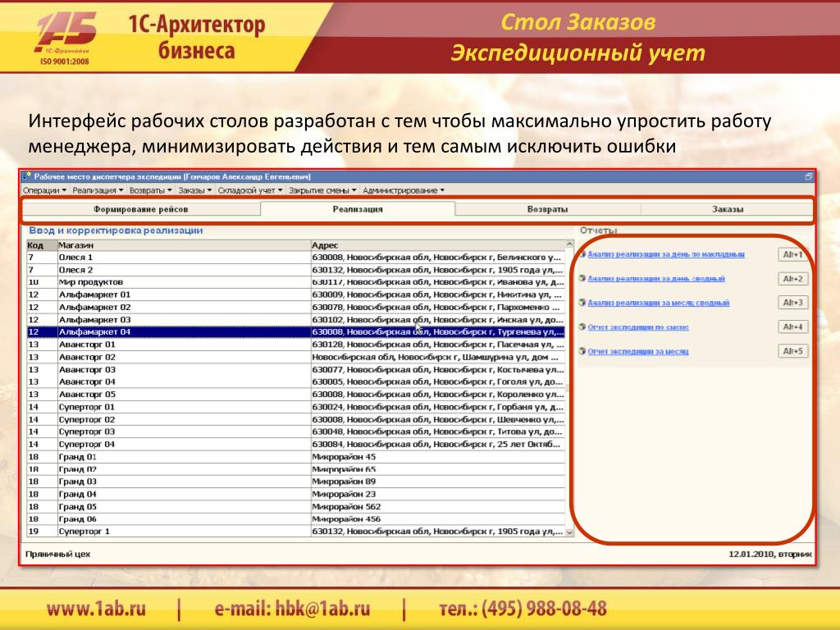Open the Реализация dropdown menu
The height and width of the screenshot is (630, 840).
98,190
